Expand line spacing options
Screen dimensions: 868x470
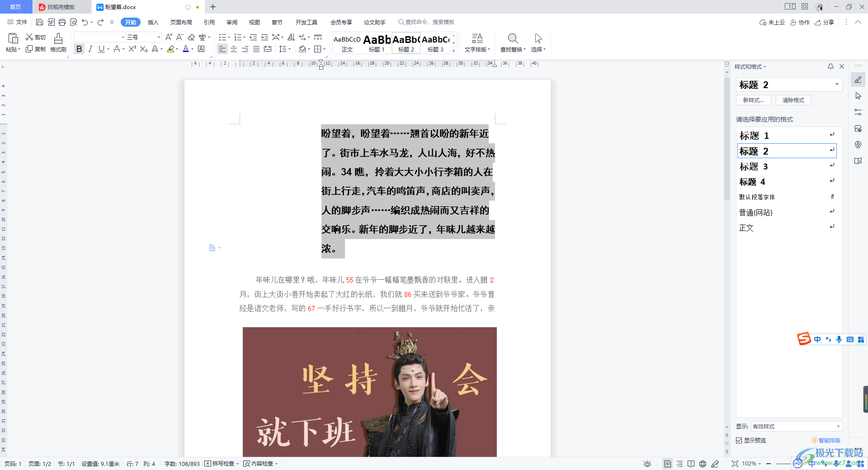[x=289, y=49]
